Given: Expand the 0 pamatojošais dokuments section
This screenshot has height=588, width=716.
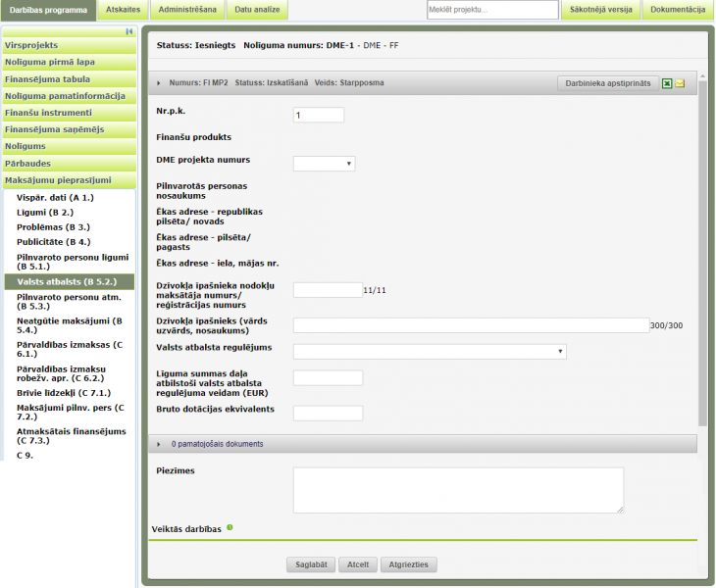Looking at the screenshot, I should pyautogui.click(x=159, y=444).
